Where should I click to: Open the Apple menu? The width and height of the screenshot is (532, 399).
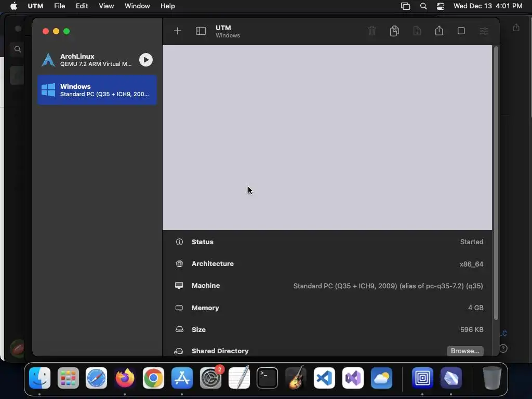pos(14,6)
